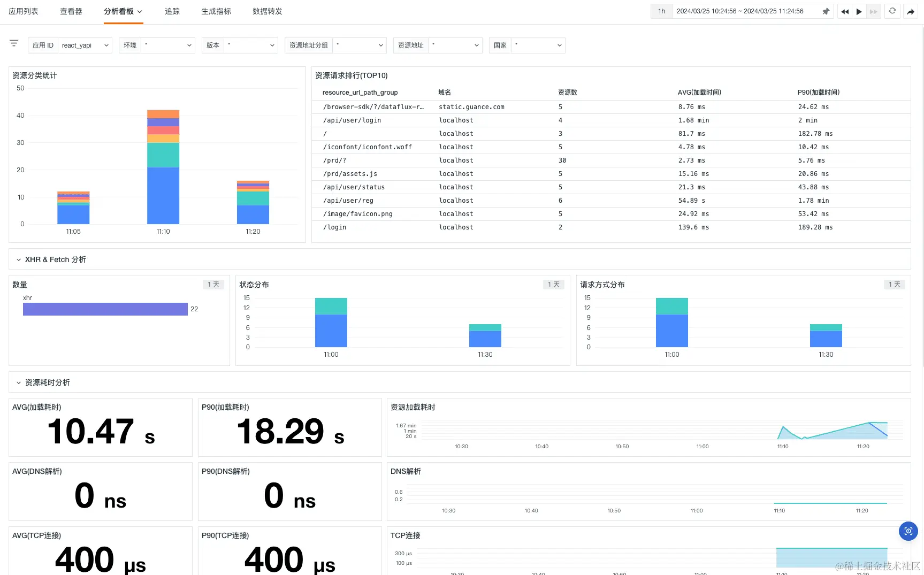Open the 资源地址分组 filter dropdown
Viewport: 924px width, 575px height.
[360, 45]
